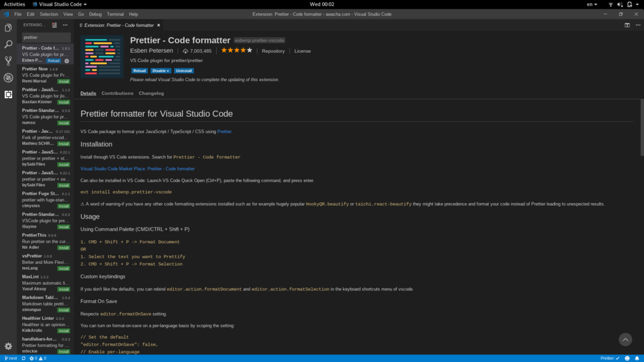Close the Extension: Prettier tab
Viewport: 644px width, 362px height.
click(158, 25)
